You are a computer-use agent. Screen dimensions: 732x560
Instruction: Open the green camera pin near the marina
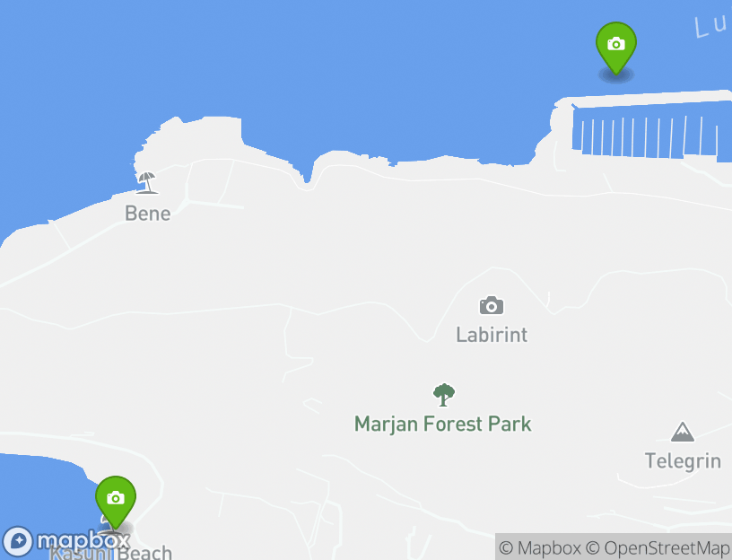[x=615, y=48]
